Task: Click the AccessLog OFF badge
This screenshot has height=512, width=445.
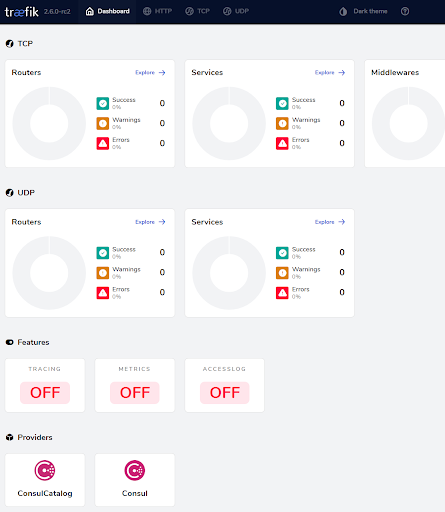Action: point(225,393)
